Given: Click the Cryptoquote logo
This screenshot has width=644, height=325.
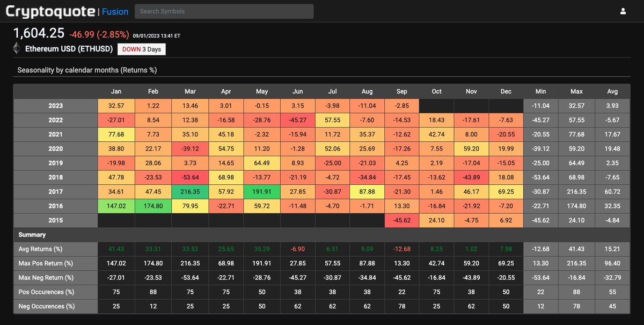Looking at the screenshot, I should click(x=50, y=11).
